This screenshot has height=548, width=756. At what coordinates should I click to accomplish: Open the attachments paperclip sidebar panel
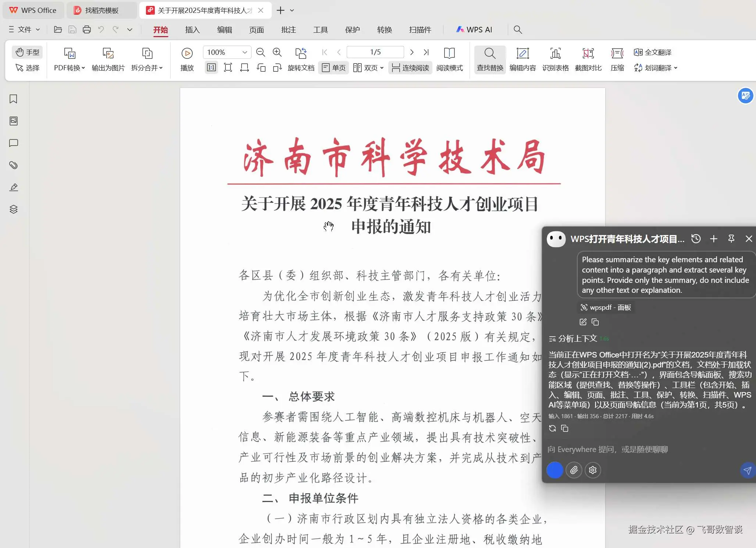[13, 165]
